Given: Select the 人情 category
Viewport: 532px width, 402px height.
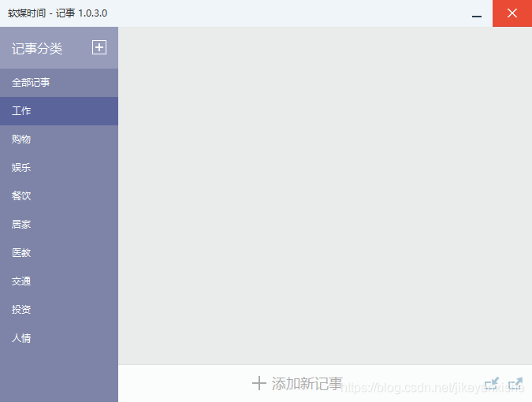Looking at the screenshot, I should pos(59,338).
